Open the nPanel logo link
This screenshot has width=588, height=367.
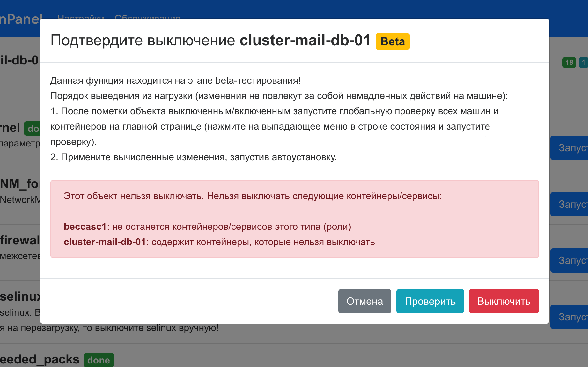[x=21, y=19]
